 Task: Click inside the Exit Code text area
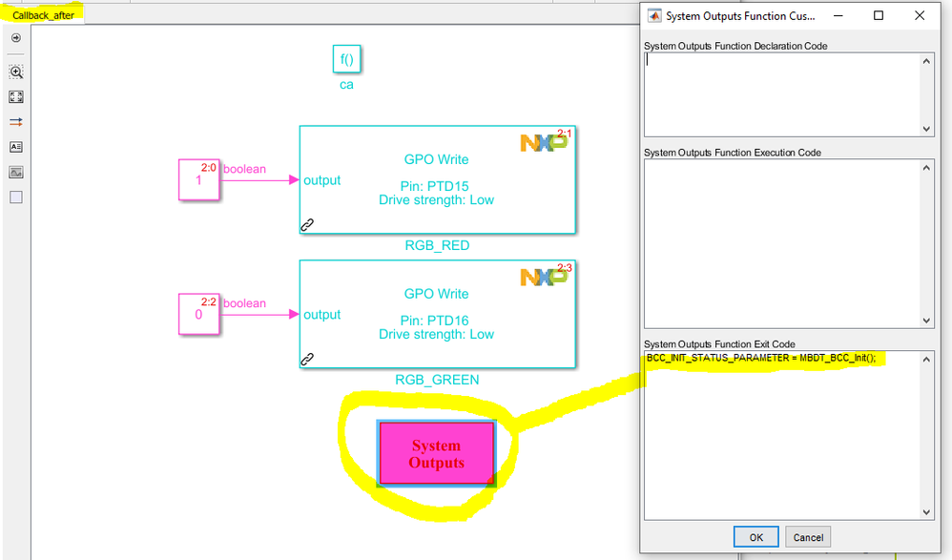[x=782, y=435]
